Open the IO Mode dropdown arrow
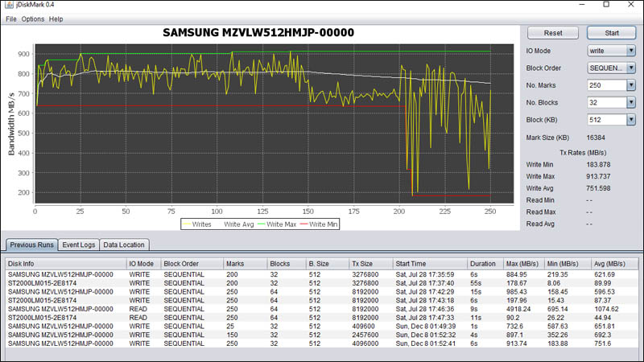644x362 pixels. tap(631, 51)
